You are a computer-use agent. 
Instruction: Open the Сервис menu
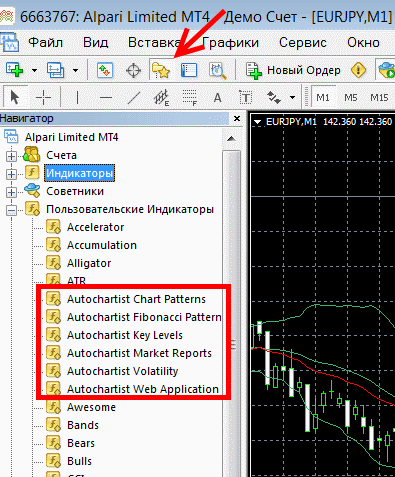pyautogui.click(x=303, y=43)
